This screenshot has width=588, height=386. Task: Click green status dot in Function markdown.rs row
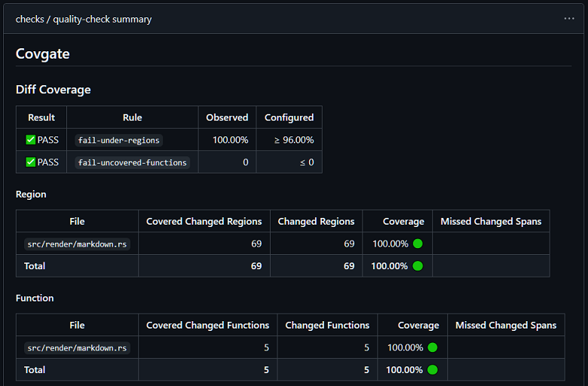click(433, 348)
